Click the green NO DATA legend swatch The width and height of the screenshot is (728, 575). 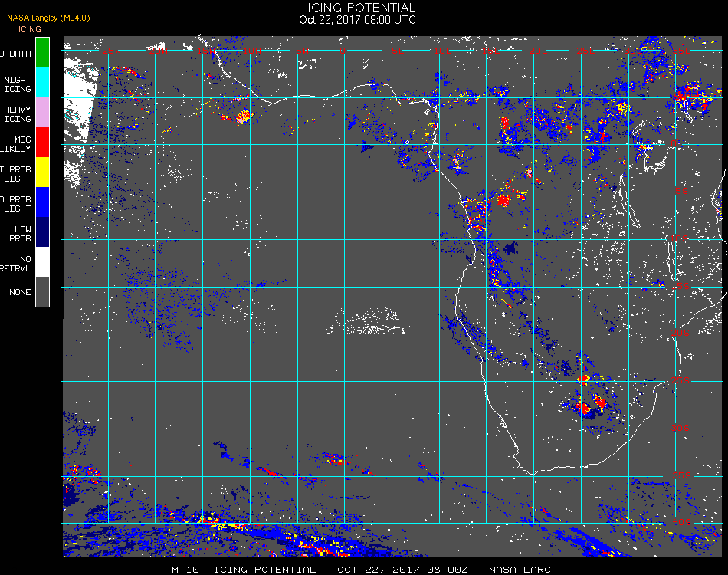pos(42,52)
